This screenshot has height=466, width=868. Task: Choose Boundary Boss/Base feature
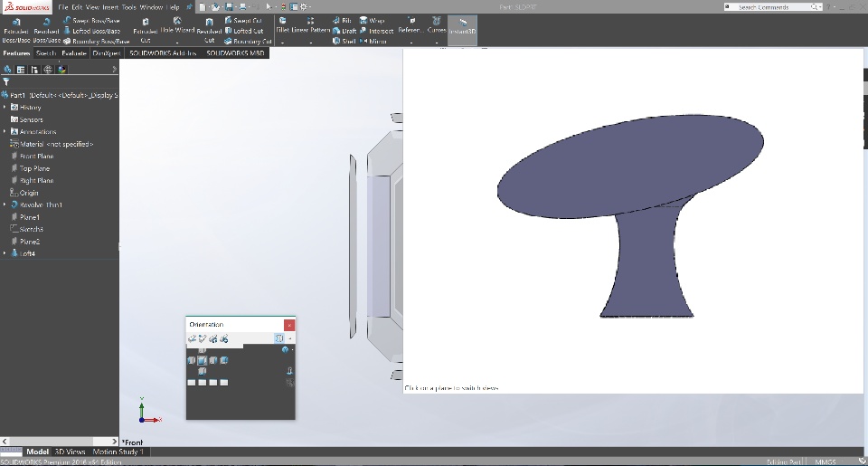point(97,41)
